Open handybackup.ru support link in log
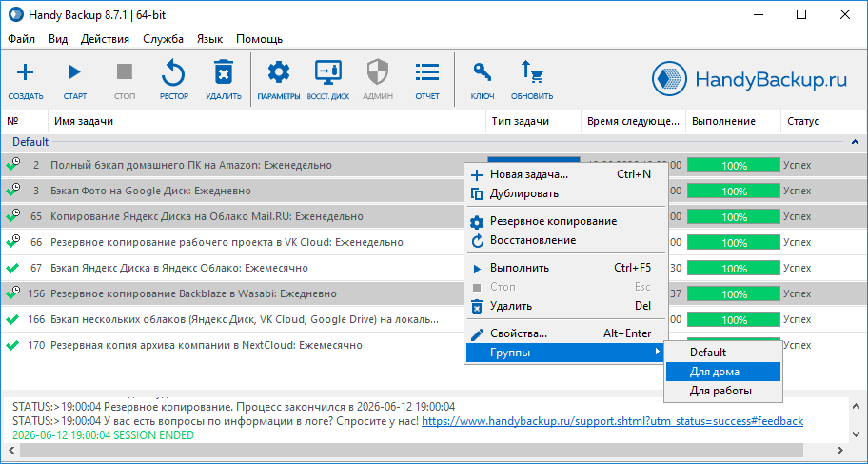Viewport: 868px width, 464px height. click(612, 421)
